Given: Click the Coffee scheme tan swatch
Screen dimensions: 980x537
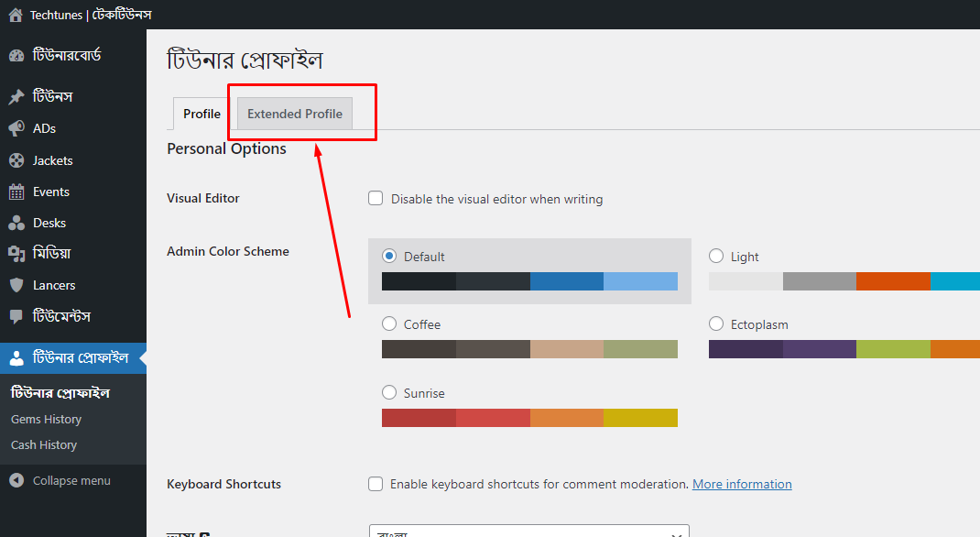Looking at the screenshot, I should 567,349.
